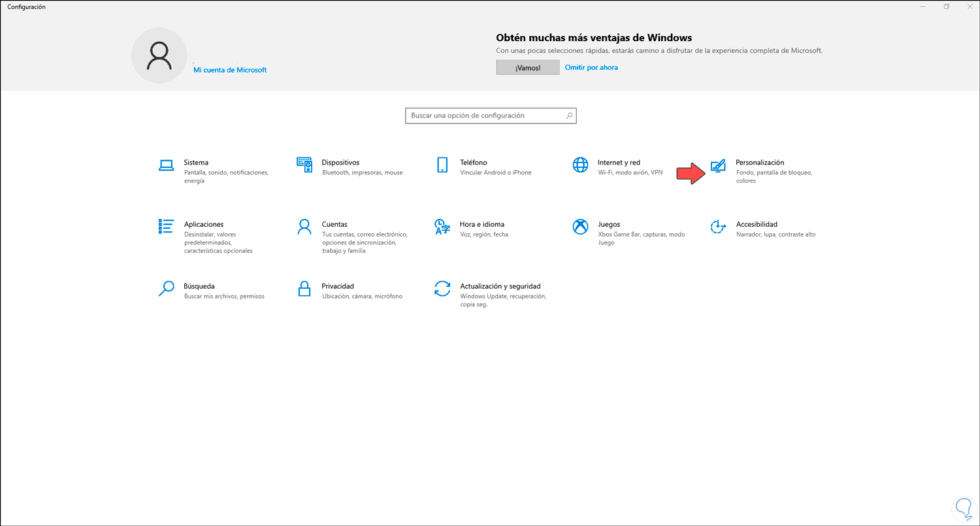Select the Teléfono phone icon

[x=442, y=165]
